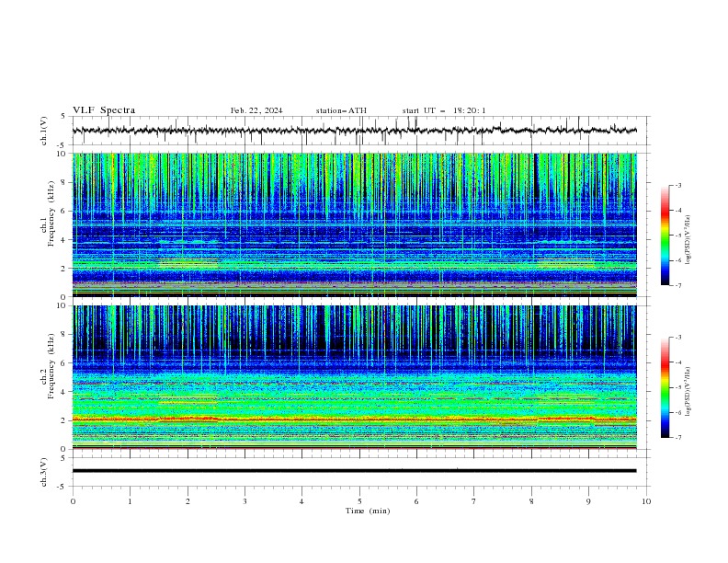Click the ch.2 "Frequency (kHz)" axis label

51,366
